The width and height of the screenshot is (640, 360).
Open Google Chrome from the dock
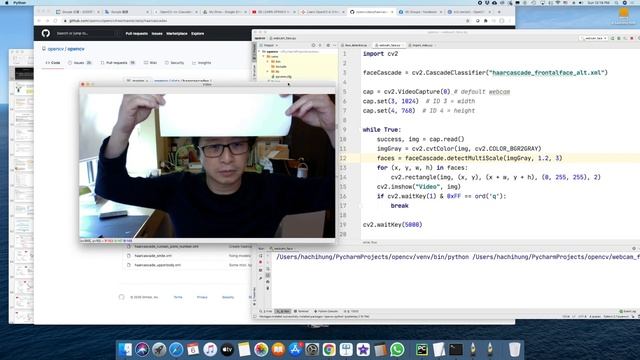[329, 349]
